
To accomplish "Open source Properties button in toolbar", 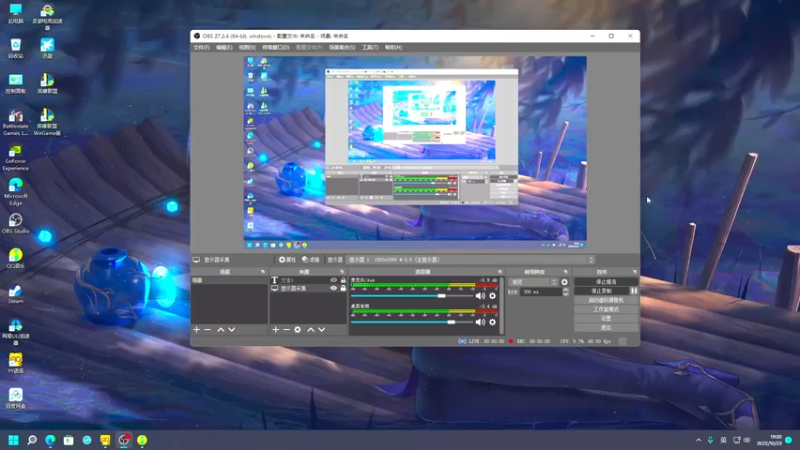I will pos(287,260).
